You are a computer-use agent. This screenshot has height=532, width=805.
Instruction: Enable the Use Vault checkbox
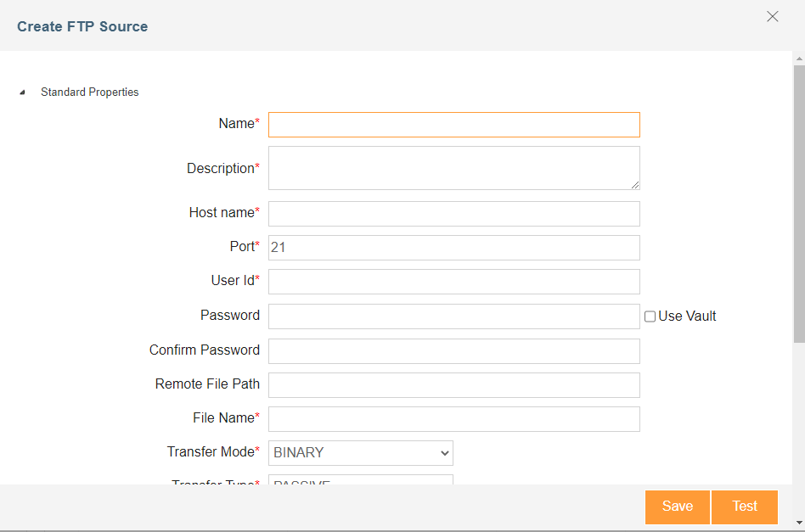click(x=650, y=316)
